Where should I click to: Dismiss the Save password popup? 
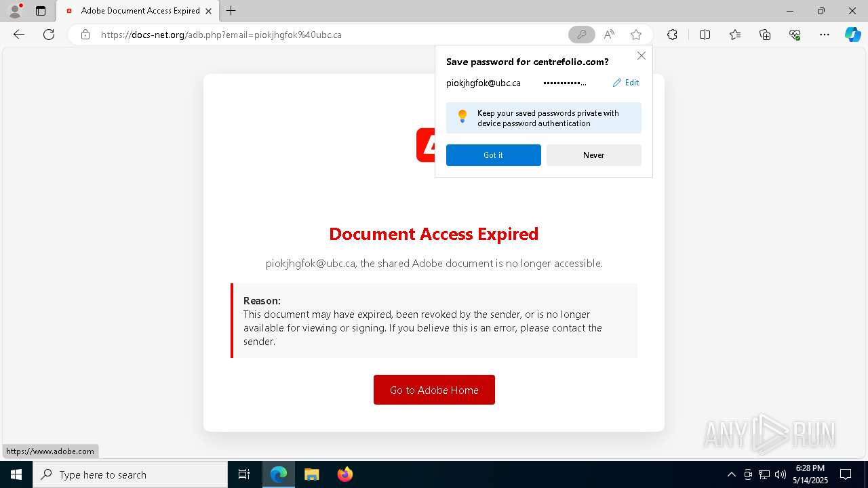(x=642, y=56)
